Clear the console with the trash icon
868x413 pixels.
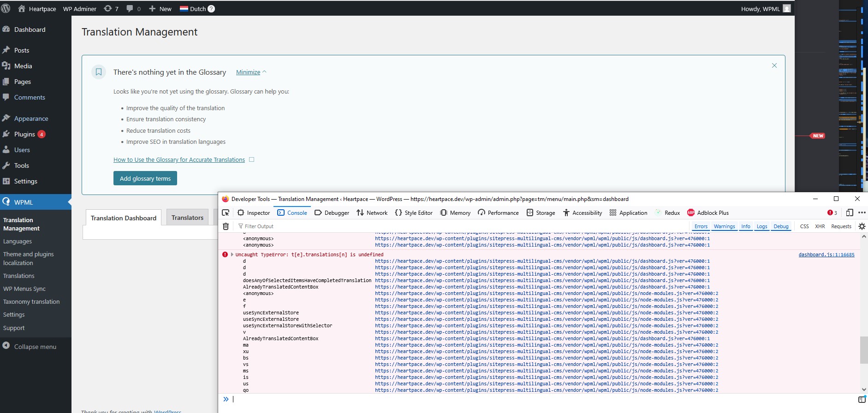point(226,226)
